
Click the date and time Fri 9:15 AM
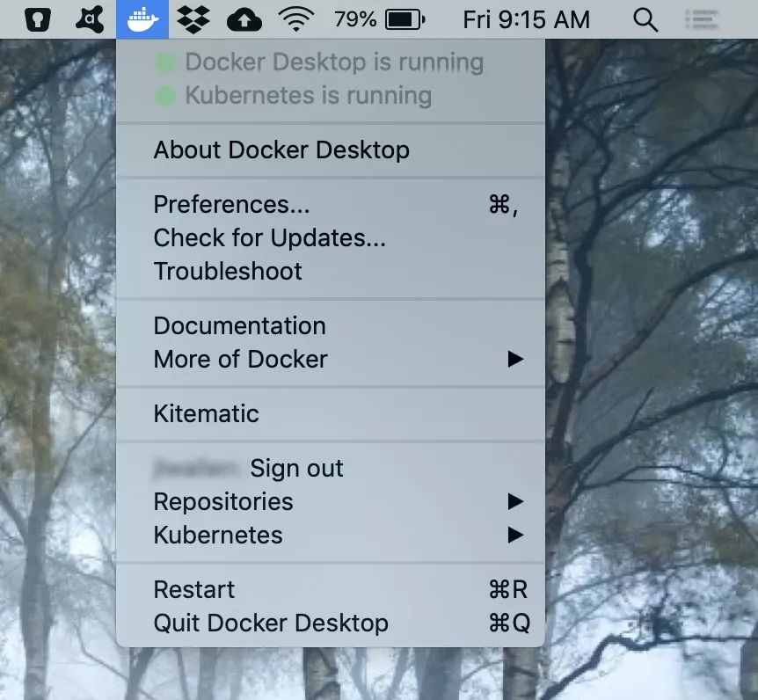pos(527,20)
